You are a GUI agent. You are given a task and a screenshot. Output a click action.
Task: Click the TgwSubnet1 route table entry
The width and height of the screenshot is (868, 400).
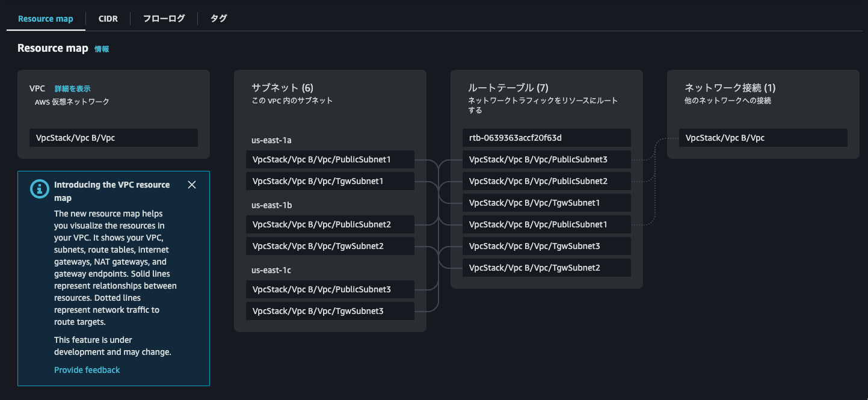[546, 202]
